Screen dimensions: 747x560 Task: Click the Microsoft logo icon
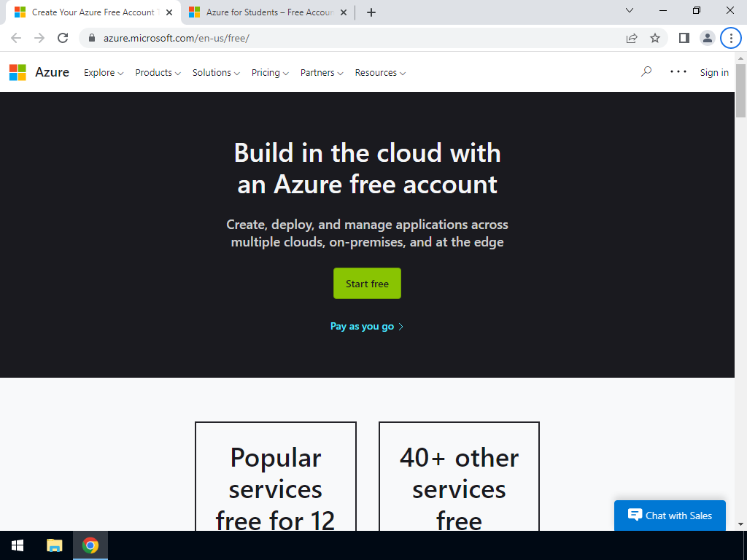18,72
